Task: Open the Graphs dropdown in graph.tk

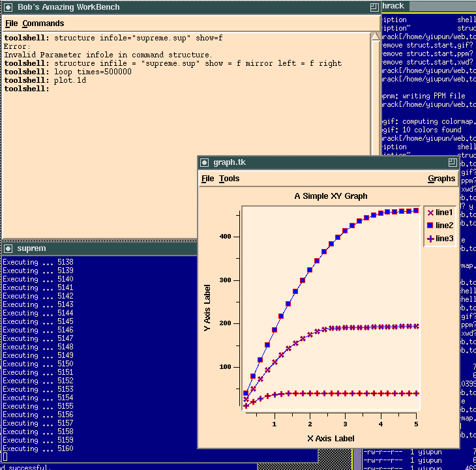Action: coord(441,179)
